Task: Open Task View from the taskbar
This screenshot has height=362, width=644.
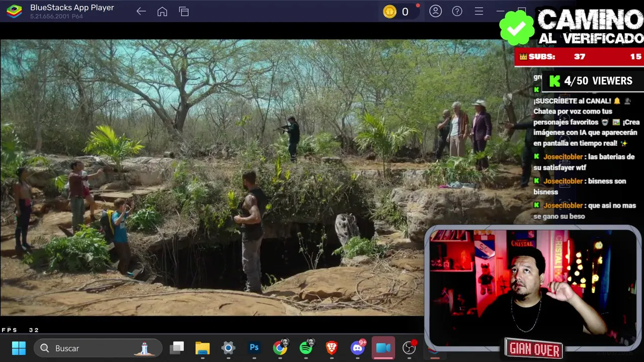Action: 177,348
